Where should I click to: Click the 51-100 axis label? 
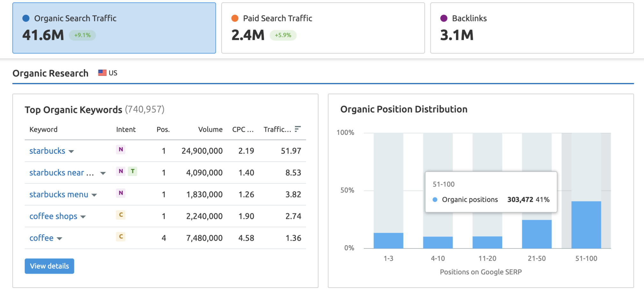586,259
